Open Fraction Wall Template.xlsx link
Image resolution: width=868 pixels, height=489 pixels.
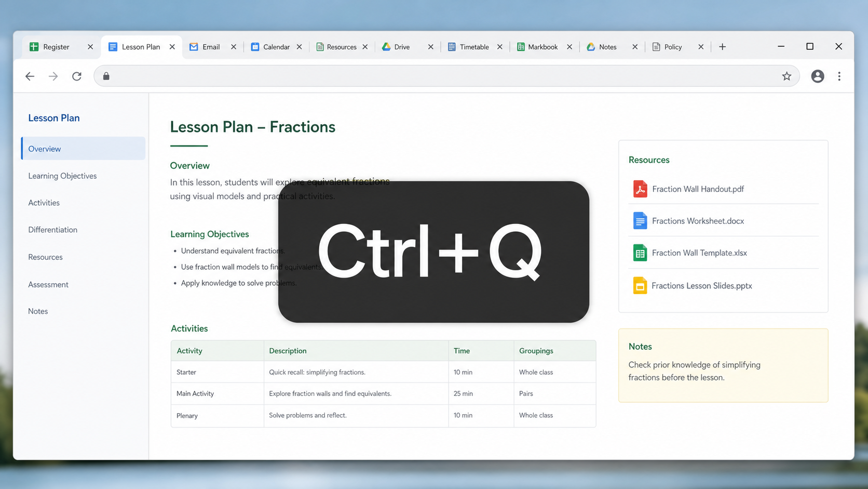pyautogui.click(x=699, y=253)
